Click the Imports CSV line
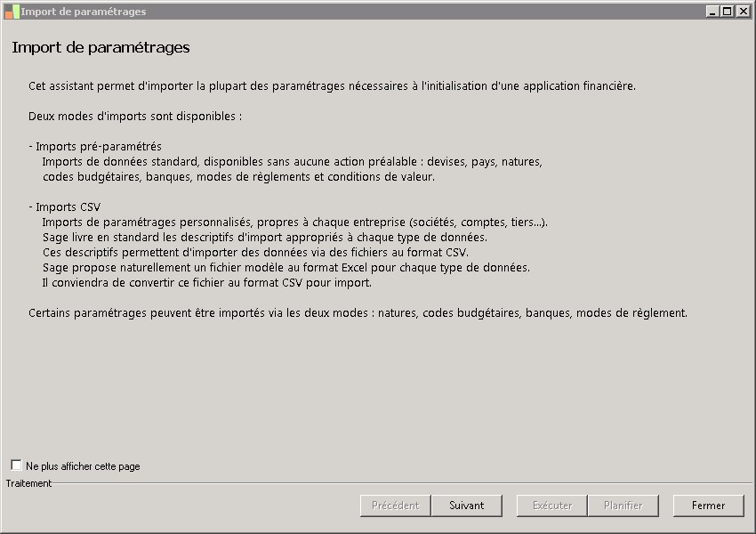 (65, 207)
